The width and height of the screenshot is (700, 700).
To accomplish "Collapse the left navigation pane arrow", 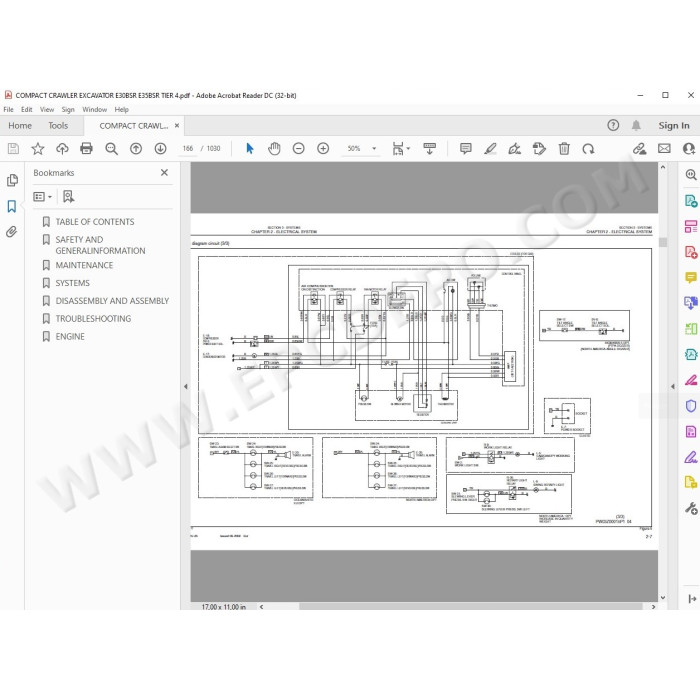I will click(186, 387).
